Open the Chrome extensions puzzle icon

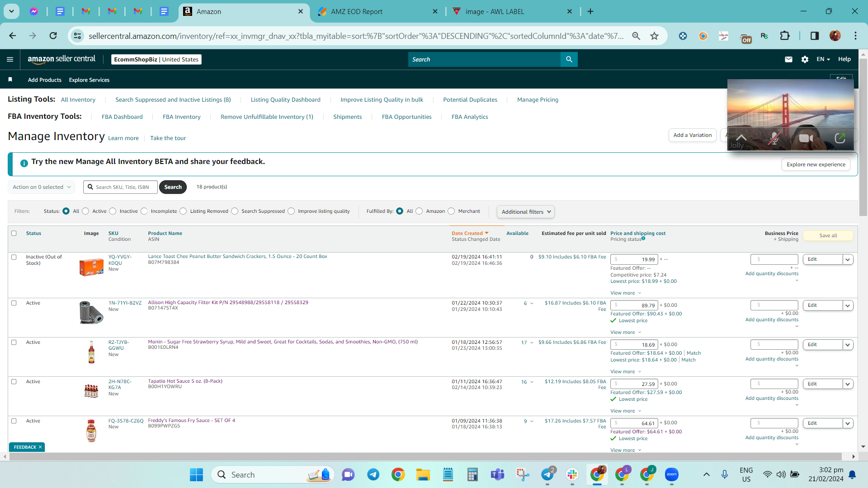785,36
